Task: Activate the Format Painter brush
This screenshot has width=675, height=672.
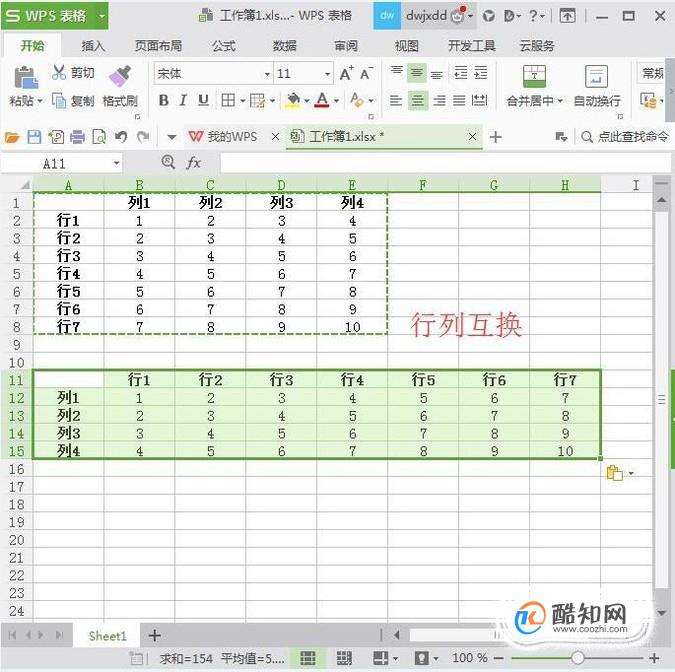Action: point(120,76)
